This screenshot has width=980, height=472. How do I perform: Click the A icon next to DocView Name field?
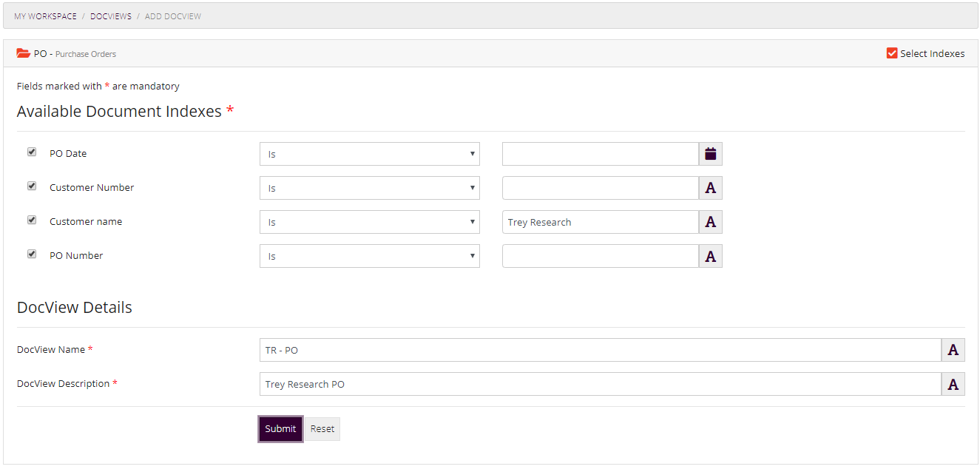(953, 349)
